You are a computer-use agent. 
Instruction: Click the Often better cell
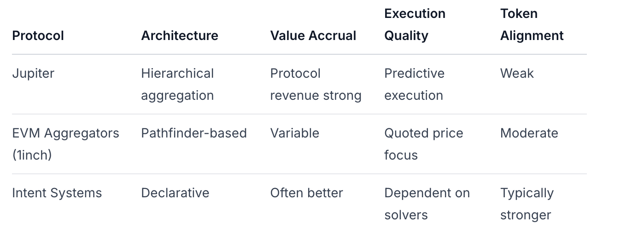click(306, 193)
